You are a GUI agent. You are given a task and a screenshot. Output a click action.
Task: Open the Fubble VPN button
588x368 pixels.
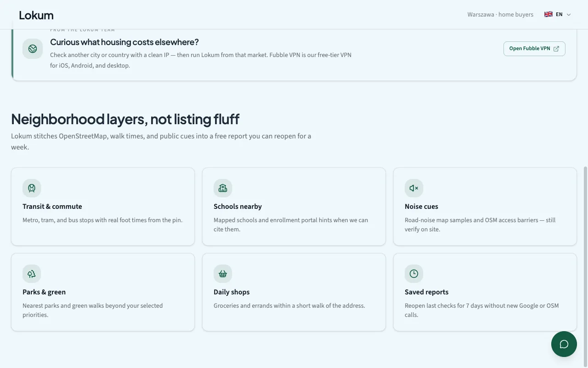[534, 49]
